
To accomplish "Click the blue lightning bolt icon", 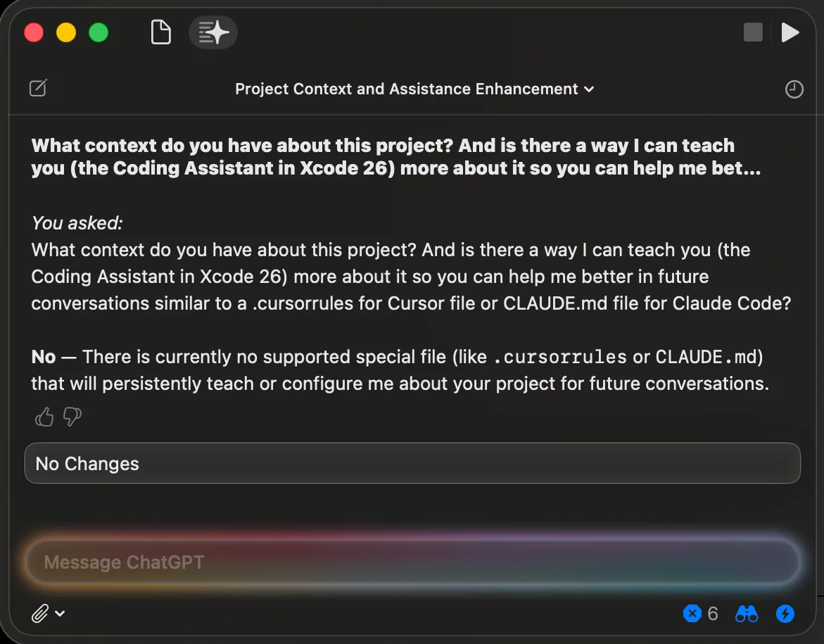I will (785, 613).
